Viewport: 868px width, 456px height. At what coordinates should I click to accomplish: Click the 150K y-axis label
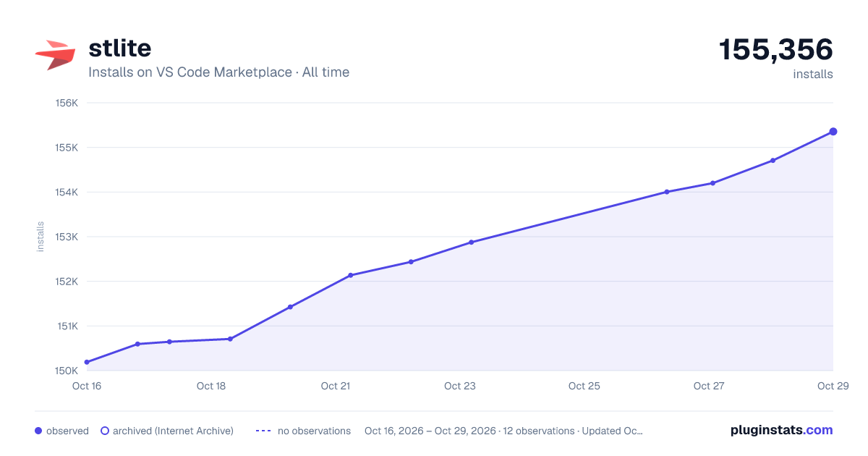pyautogui.click(x=67, y=371)
